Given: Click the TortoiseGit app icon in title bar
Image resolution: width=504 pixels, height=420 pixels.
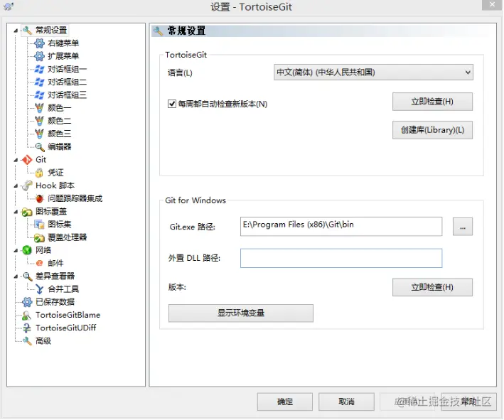Looking at the screenshot, I should pos(9,6).
